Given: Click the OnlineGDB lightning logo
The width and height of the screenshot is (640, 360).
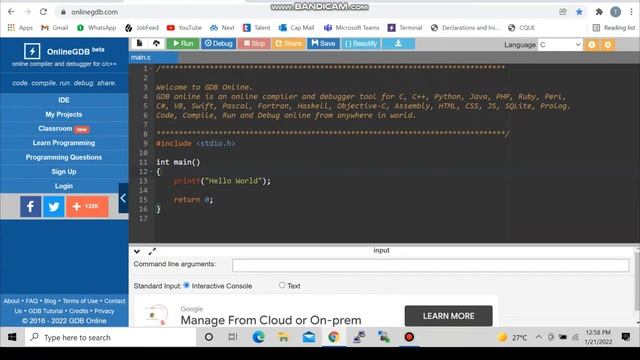Looking at the screenshot, I should 32,51.
